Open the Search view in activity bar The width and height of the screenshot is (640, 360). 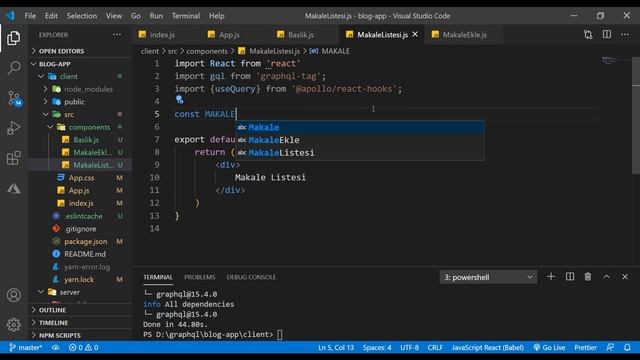[x=13, y=67]
